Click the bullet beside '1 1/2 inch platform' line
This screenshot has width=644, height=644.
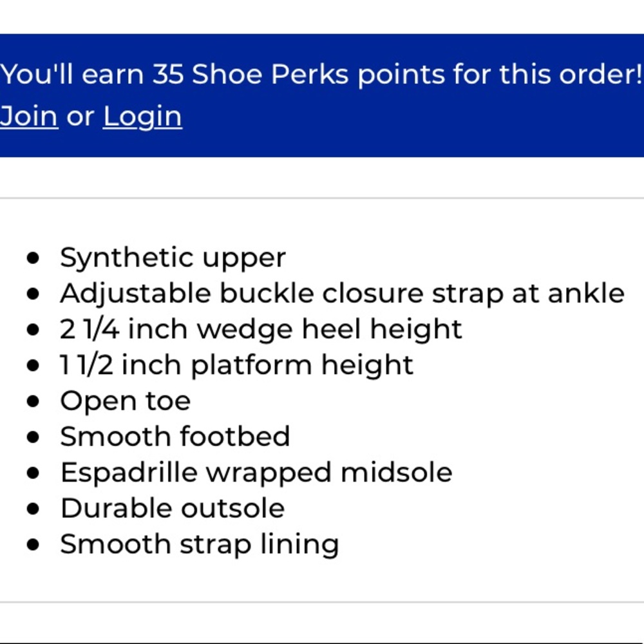click(33, 366)
